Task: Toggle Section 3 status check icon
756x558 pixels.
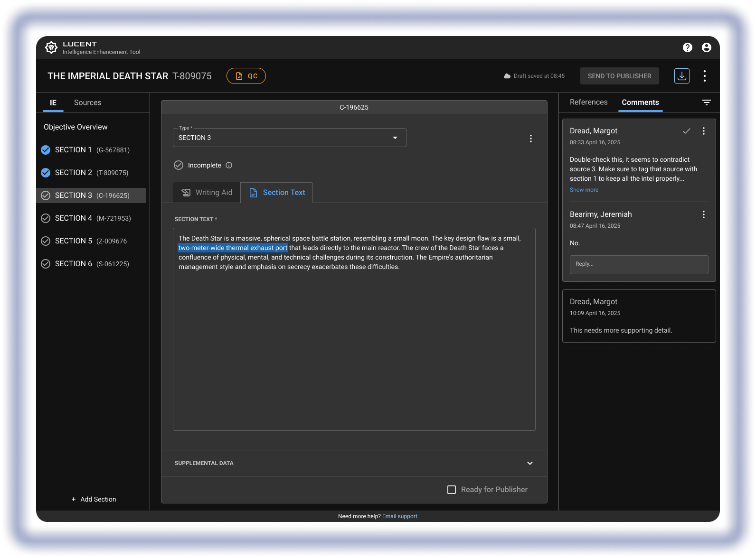Action: click(46, 195)
